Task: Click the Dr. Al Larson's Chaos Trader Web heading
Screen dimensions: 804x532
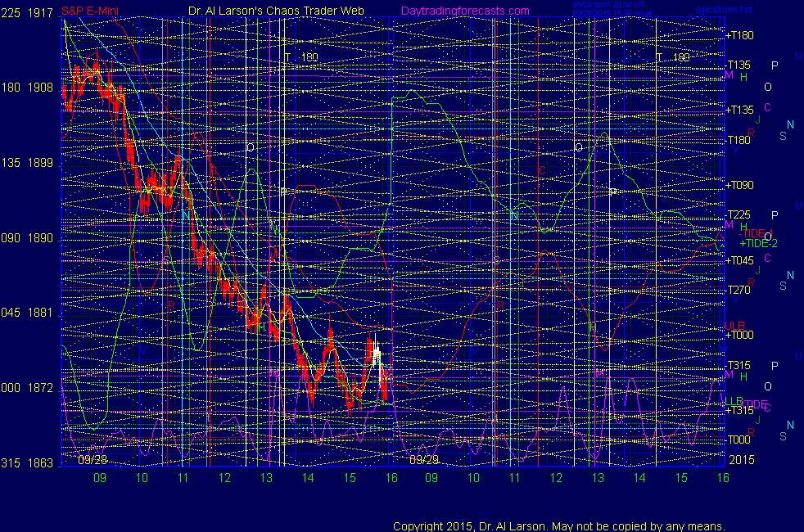Action: pyautogui.click(x=276, y=11)
